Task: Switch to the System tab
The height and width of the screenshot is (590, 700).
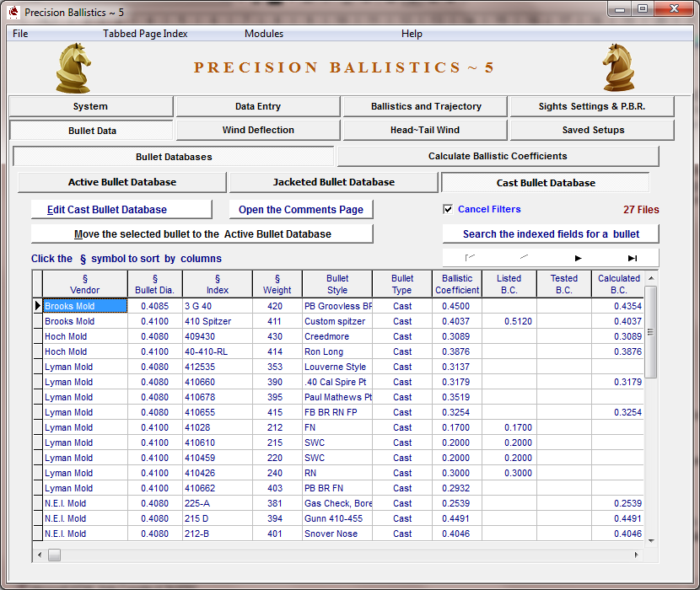Action: [91, 106]
